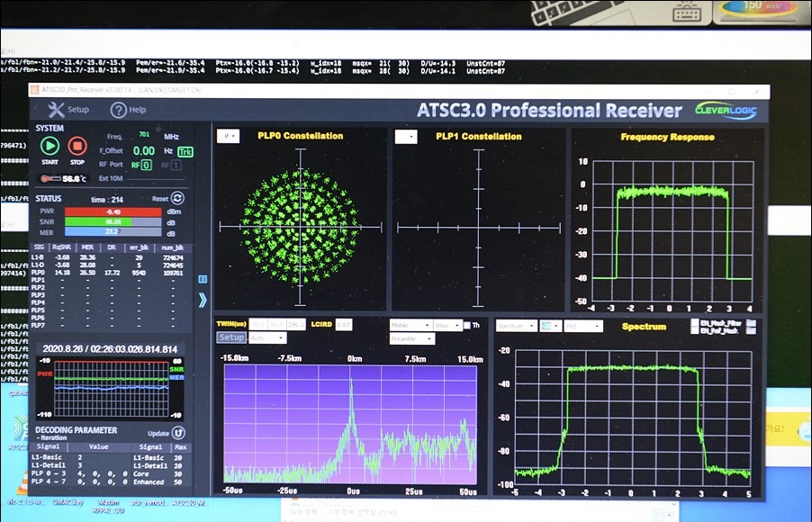Click the CleverLogic logo
The height and width of the screenshot is (522, 812).
point(726,111)
